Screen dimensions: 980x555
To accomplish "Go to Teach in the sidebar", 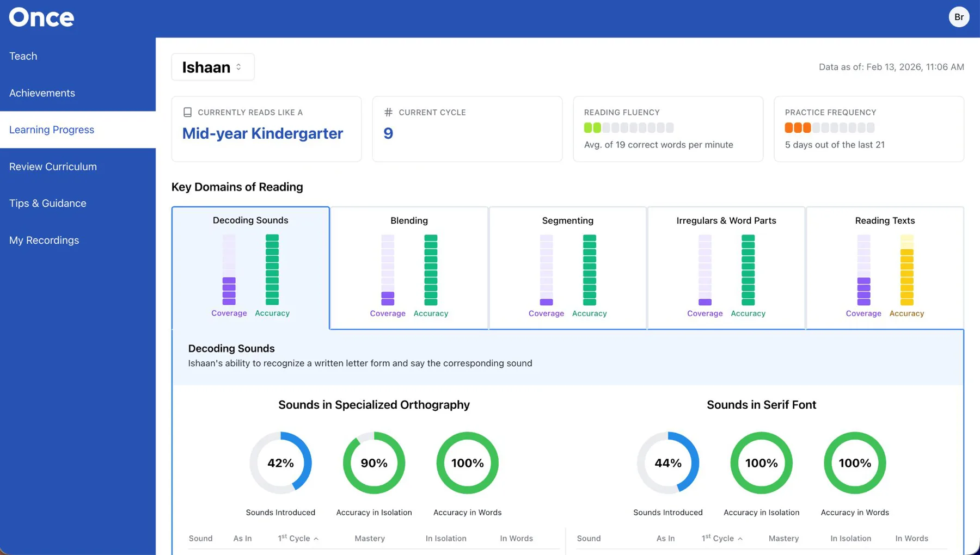I will click(78, 56).
